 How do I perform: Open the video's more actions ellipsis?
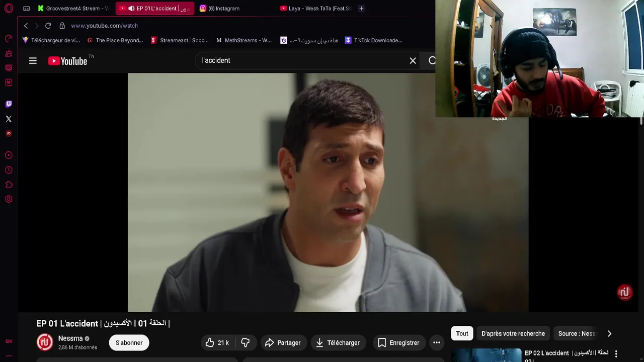(x=437, y=343)
